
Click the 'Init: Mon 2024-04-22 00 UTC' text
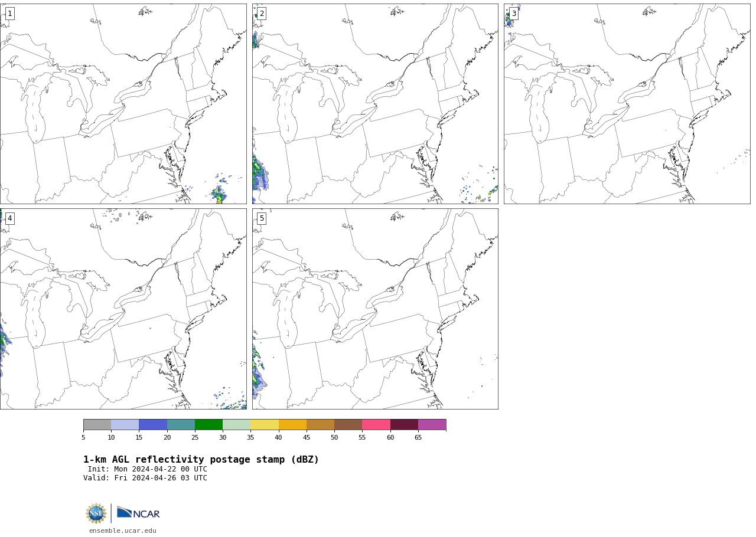pyautogui.click(x=148, y=469)
